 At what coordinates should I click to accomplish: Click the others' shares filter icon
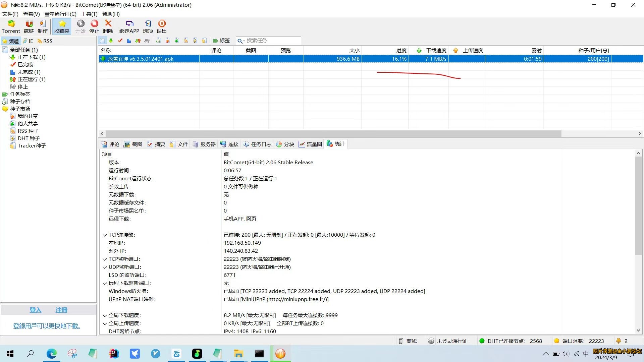coord(177,41)
